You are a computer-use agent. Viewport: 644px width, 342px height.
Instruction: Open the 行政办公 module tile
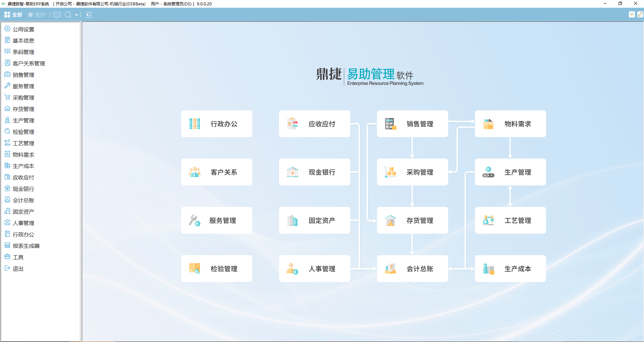217,124
